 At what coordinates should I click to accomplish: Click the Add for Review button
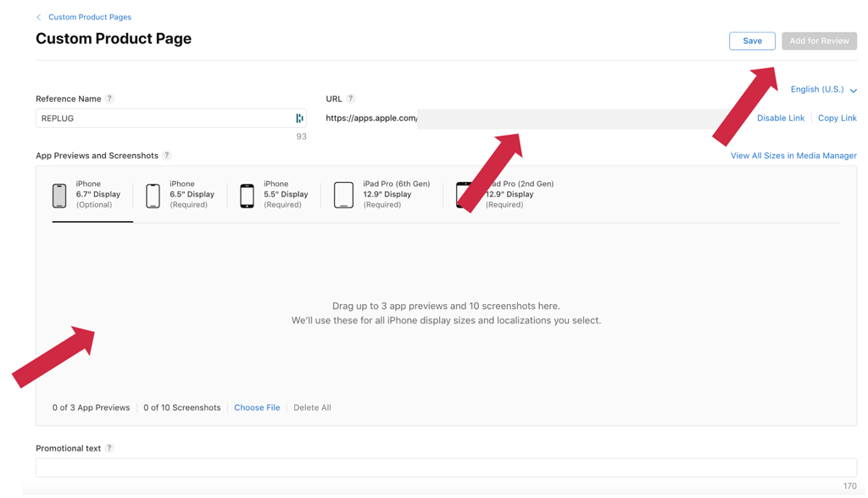pos(820,41)
